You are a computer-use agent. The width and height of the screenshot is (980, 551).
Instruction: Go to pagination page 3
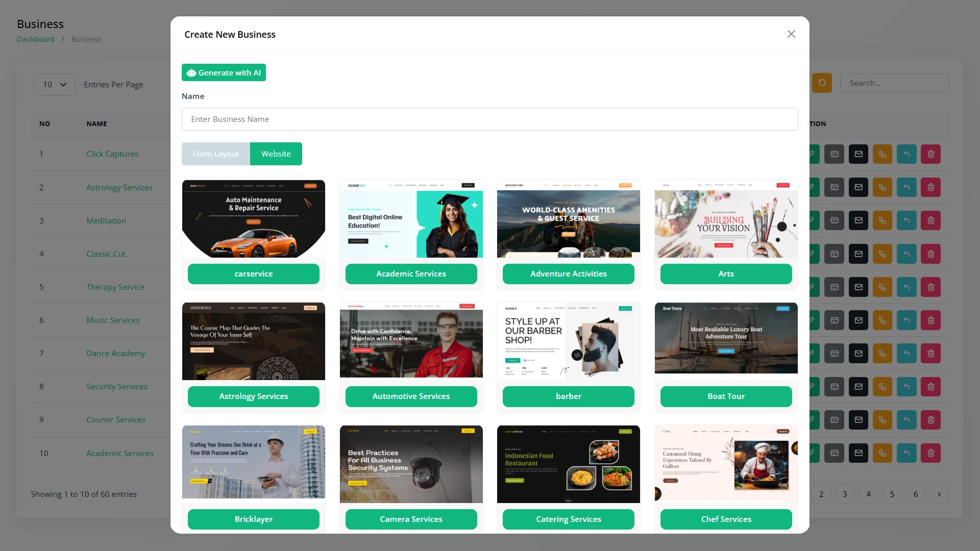point(845,494)
